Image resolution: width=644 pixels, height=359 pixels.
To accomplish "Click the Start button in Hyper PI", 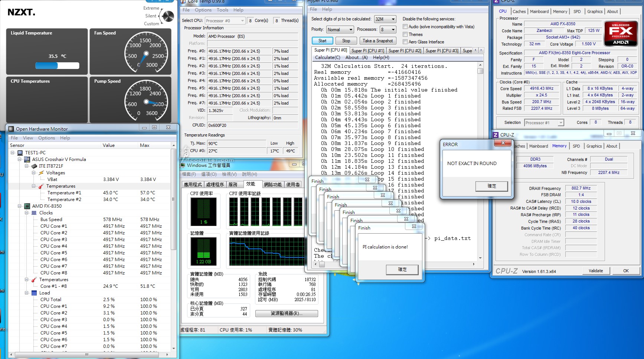I will (x=322, y=41).
